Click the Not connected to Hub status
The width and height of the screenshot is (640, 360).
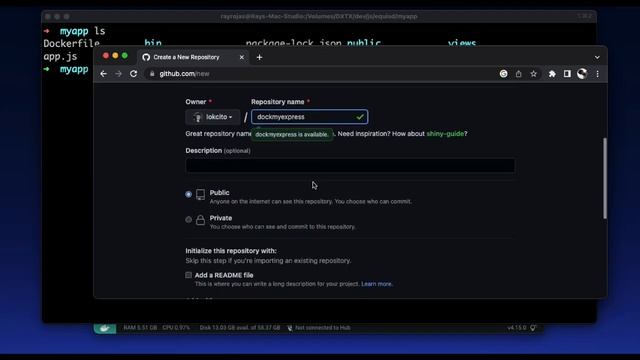click(x=319, y=328)
